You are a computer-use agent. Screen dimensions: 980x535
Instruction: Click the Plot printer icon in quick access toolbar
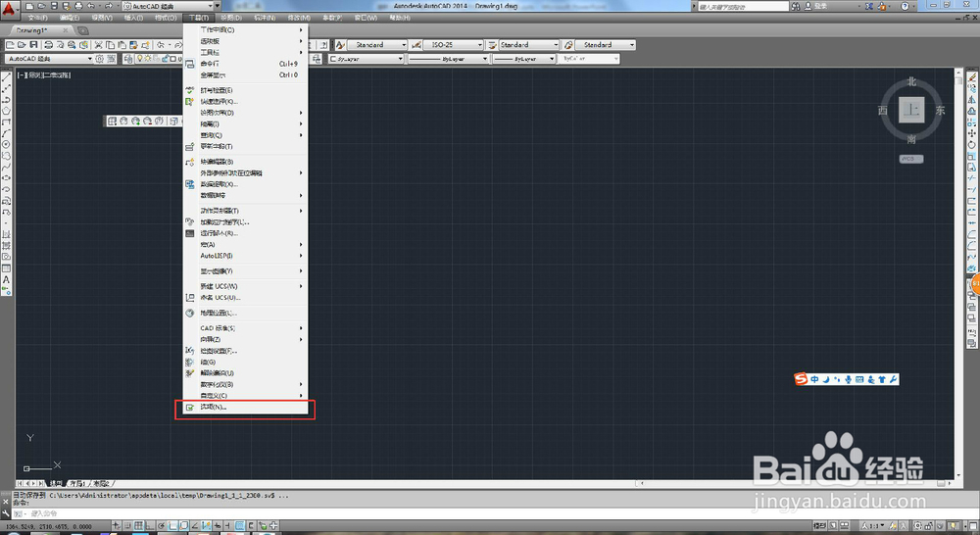78,6
